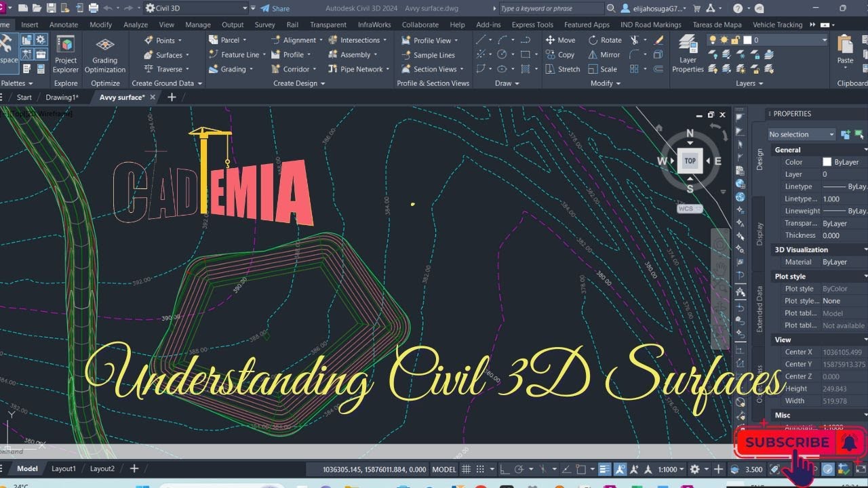Launch Grading Optimization

point(104,54)
